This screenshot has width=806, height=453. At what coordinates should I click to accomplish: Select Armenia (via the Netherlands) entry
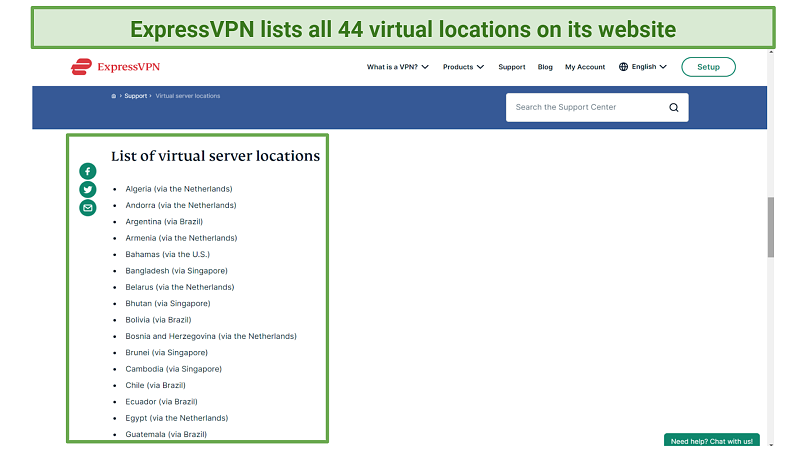(x=181, y=238)
